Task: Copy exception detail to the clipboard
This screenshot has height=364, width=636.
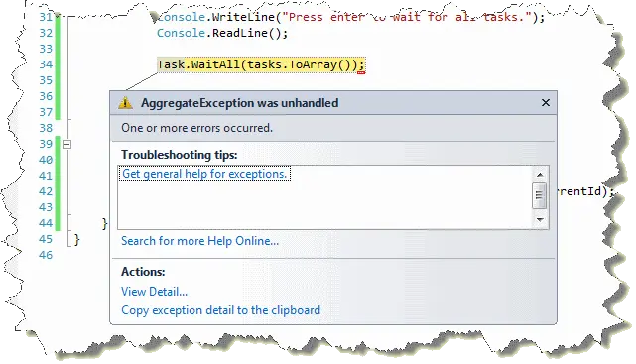Action: pyautogui.click(x=220, y=310)
